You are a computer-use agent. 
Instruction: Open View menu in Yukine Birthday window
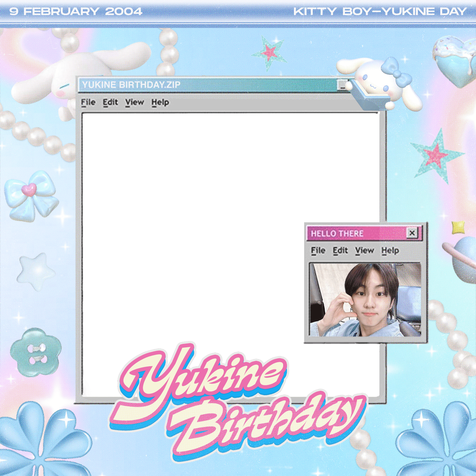134,102
